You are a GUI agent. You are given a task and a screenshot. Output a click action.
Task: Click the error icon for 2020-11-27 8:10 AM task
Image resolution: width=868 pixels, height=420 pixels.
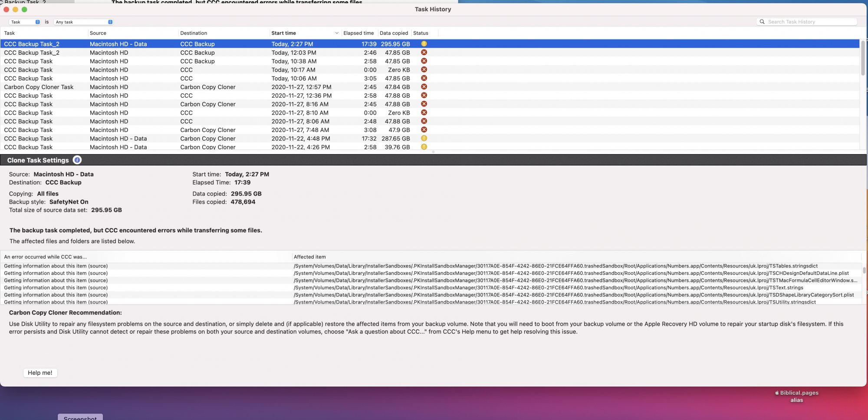pyautogui.click(x=424, y=112)
